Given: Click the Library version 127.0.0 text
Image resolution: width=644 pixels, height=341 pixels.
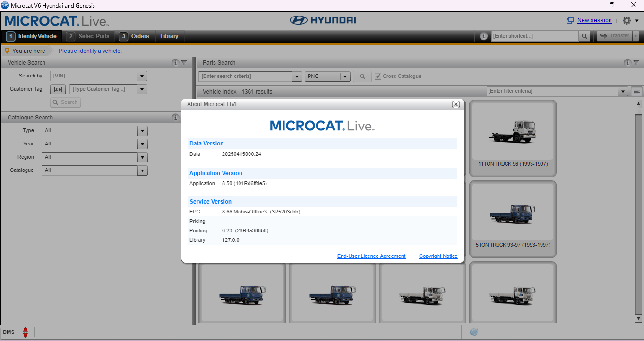Looking at the screenshot, I should [x=231, y=240].
